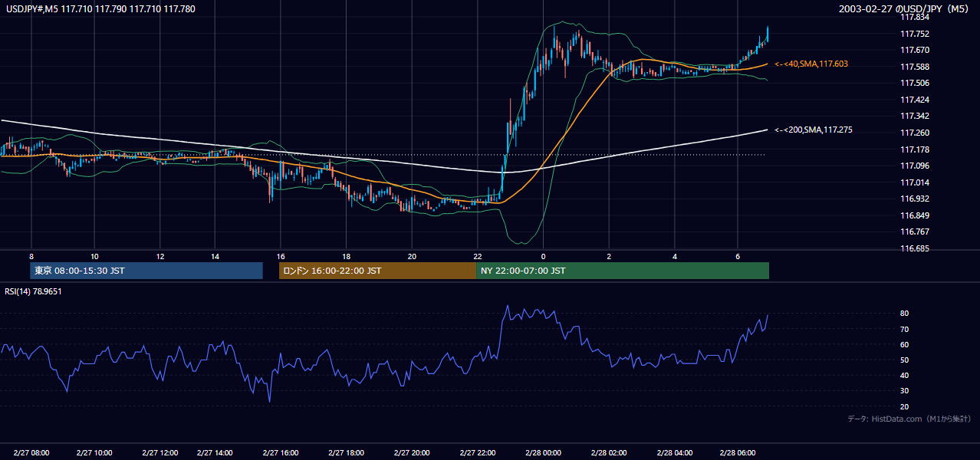Click the 2003-02-27 USD/JPY (M5) chart title
The image size is (980, 460).
pos(904,9)
